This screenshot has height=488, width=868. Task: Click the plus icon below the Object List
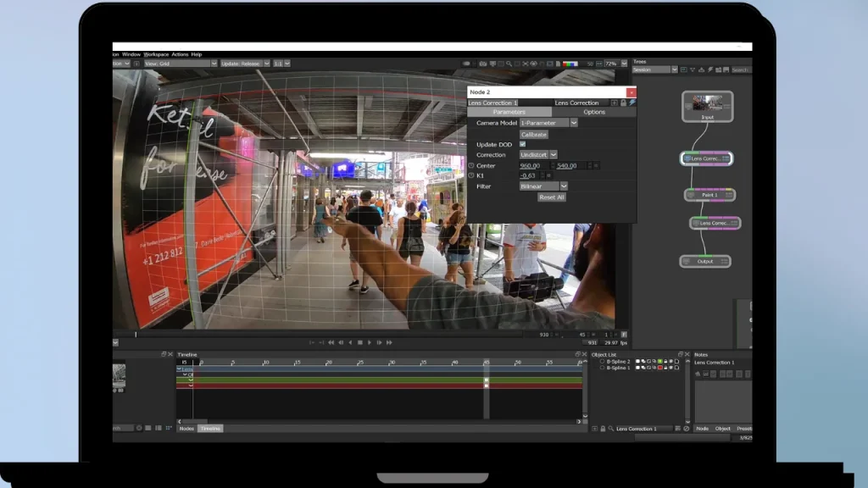pyautogui.click(x=594, y=429)
